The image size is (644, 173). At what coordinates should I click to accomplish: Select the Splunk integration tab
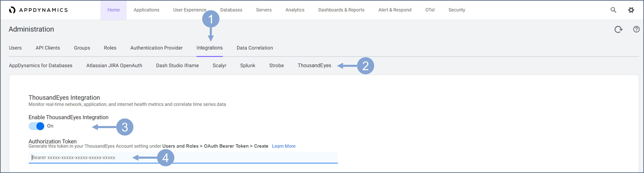pyautogui.click(x=247, y=66)
